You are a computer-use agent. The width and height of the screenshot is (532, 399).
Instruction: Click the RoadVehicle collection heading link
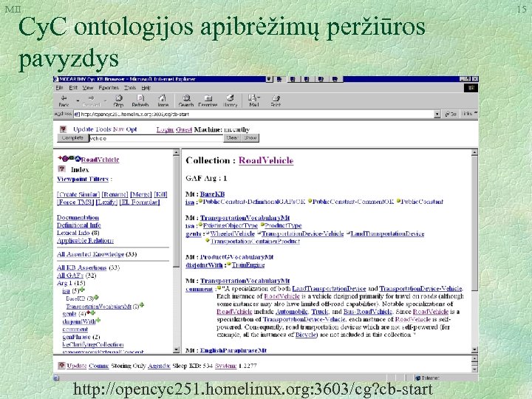tap(266, 160)
